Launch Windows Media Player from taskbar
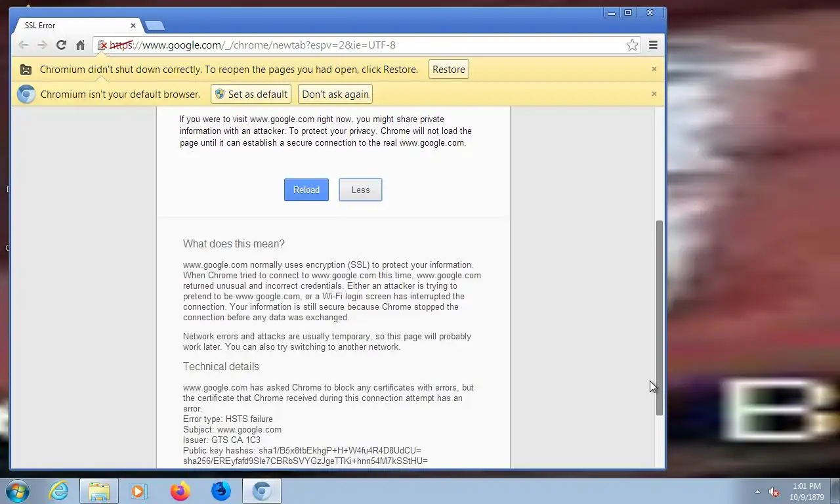Screen dimensions: 840x504 (x=138, y=491)
